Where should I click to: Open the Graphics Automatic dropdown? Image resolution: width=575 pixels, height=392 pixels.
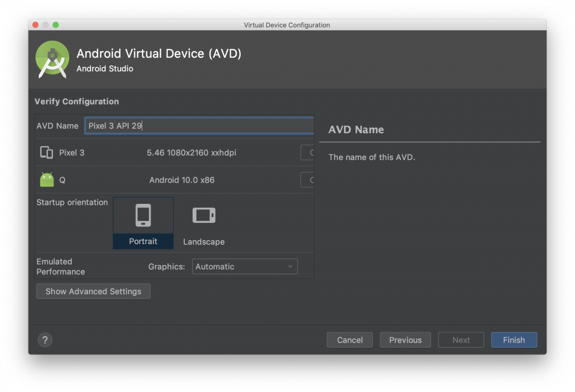(x=245, y=267)
